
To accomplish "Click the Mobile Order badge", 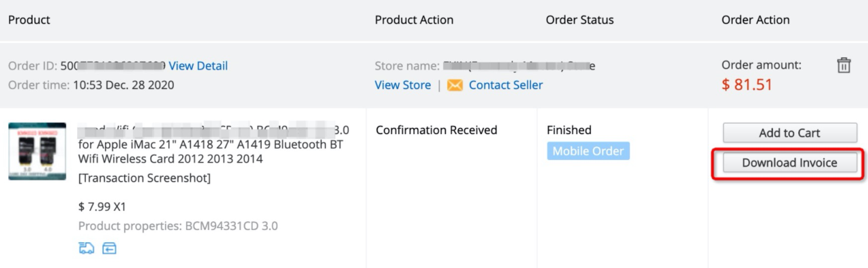I will 588,151.
